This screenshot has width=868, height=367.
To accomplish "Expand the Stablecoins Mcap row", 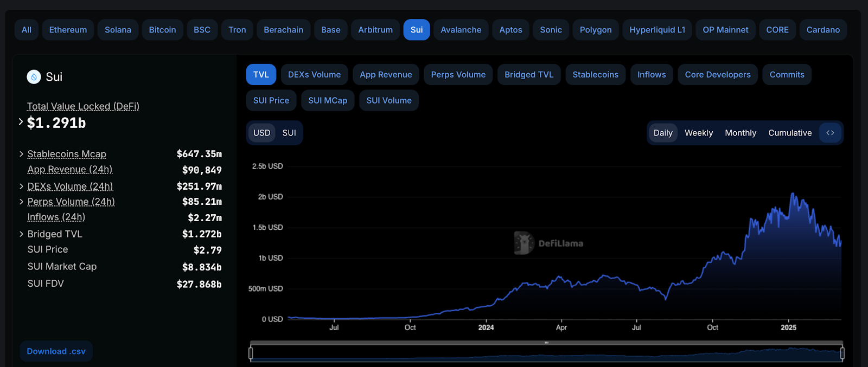I will pyautogui.click(x=21, y=154).
